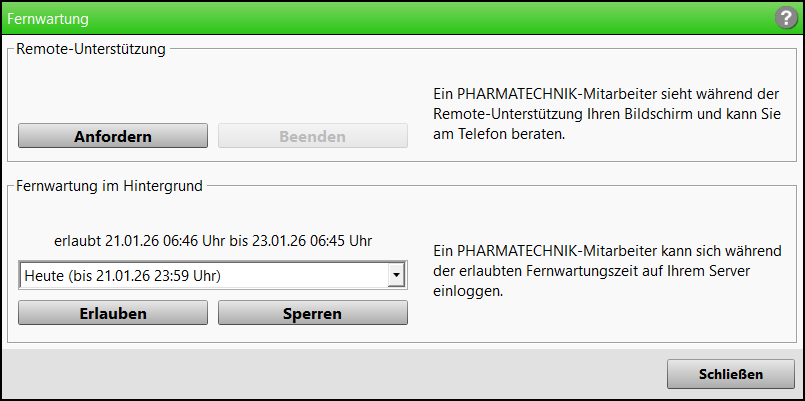Click the Anfordern button
Image resolution: width=805 pixels, height=401 pixels.
112,136
